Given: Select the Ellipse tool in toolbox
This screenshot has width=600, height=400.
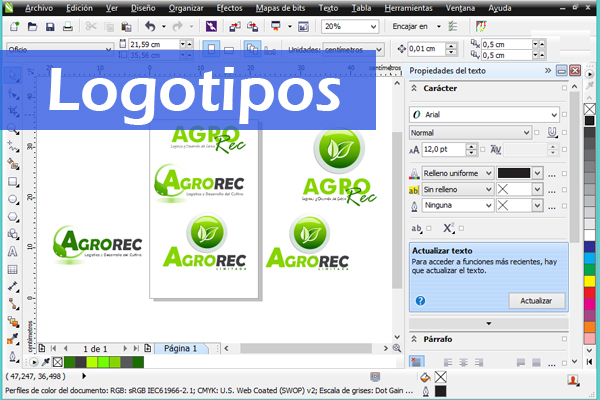Looking at the screenshot, I should (13, 199).
